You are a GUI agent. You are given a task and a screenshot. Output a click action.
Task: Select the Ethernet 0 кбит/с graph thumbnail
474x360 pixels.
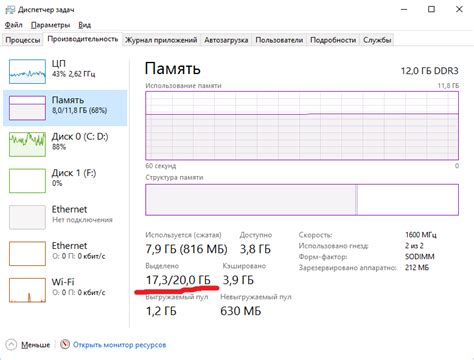(x=27, y=253)
